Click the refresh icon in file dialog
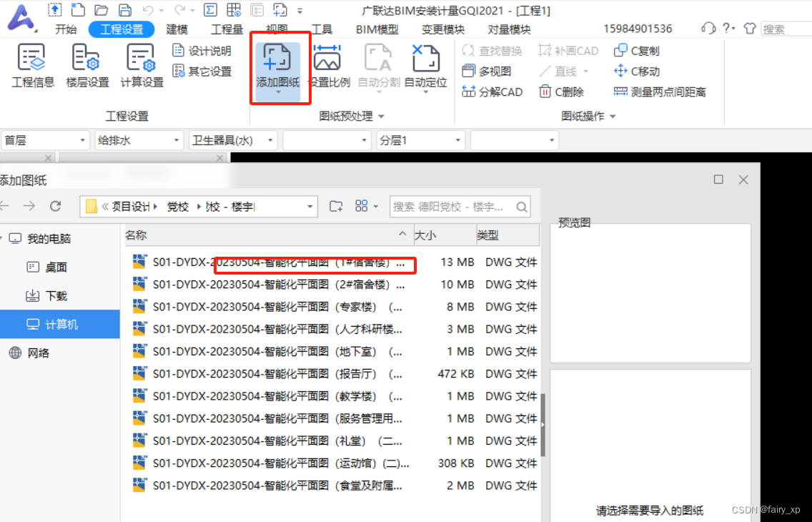 click(x=56, y=206)
